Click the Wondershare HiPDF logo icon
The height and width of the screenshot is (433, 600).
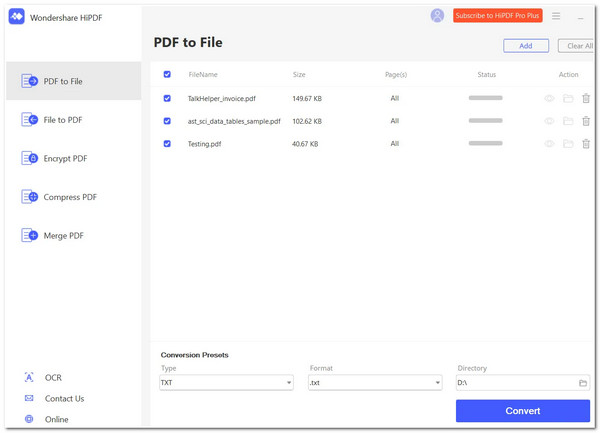click(x=16, y=17)
